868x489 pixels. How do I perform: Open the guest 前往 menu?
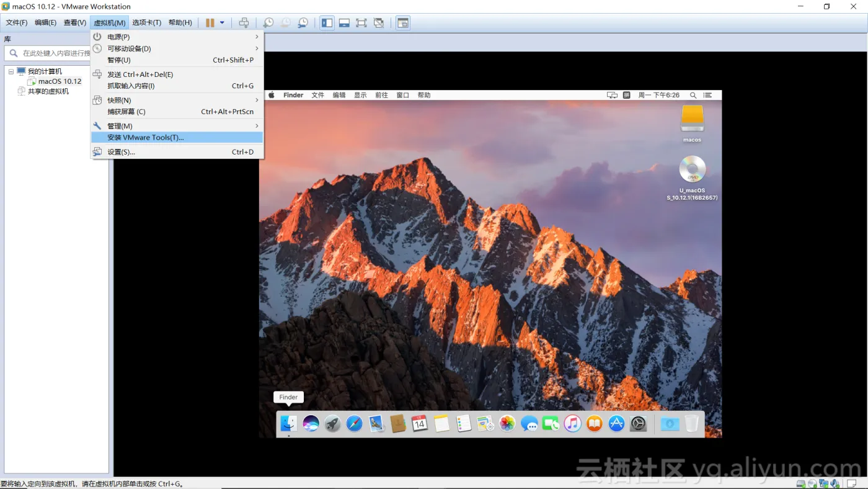tap(382, 95)
